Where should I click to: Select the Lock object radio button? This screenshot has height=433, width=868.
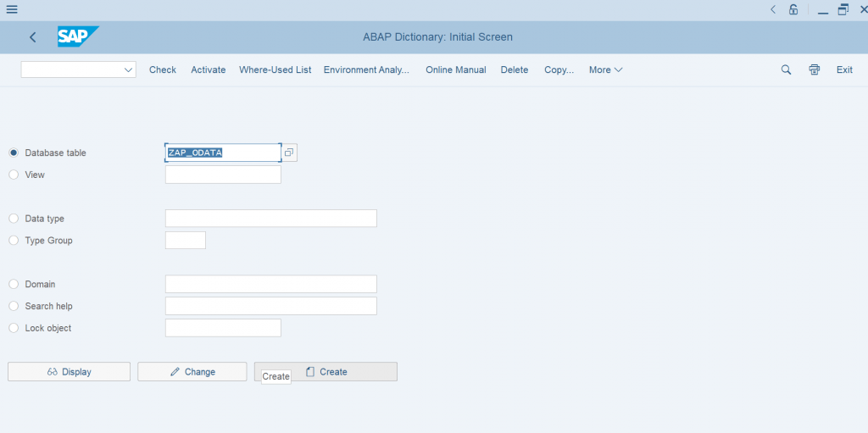14,328
